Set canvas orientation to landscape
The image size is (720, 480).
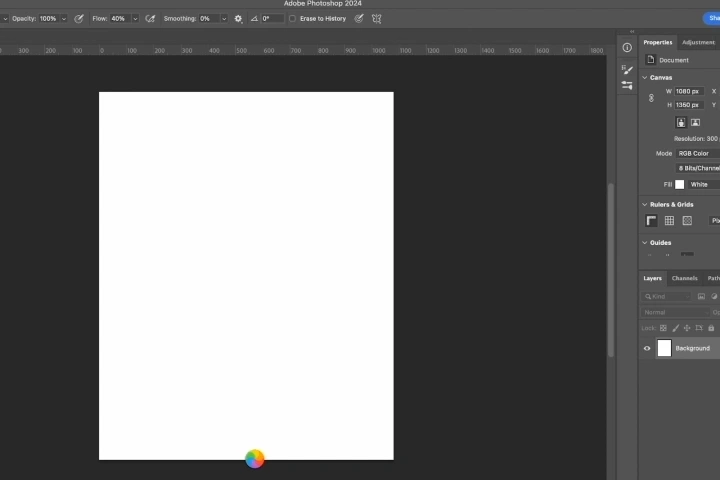click(x=696, y=123)
